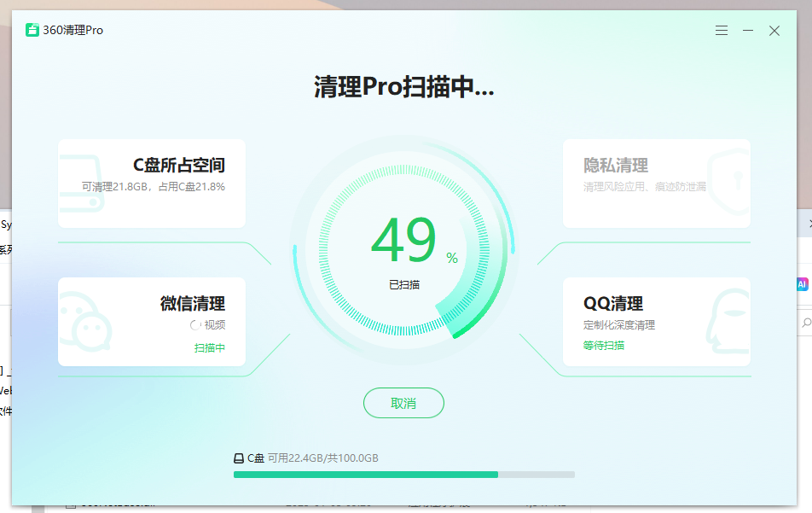Viewport: 812px width, 513px height.
Task: Open the 隐私清理 card
Action: pyautogui.click(x=656, y=184)
